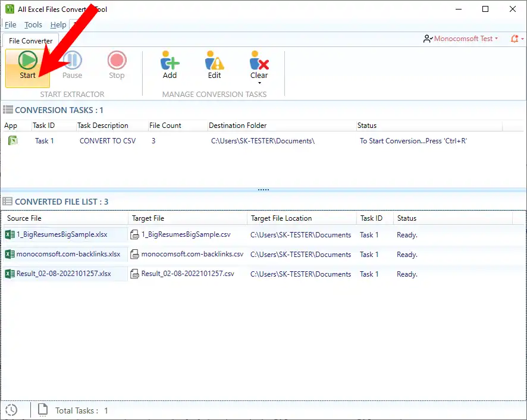Image resolution: width=527 pixels, height=420 pixels.
Task: Open the Monocomsoft Test account dropdown
Action: [466, 39]
